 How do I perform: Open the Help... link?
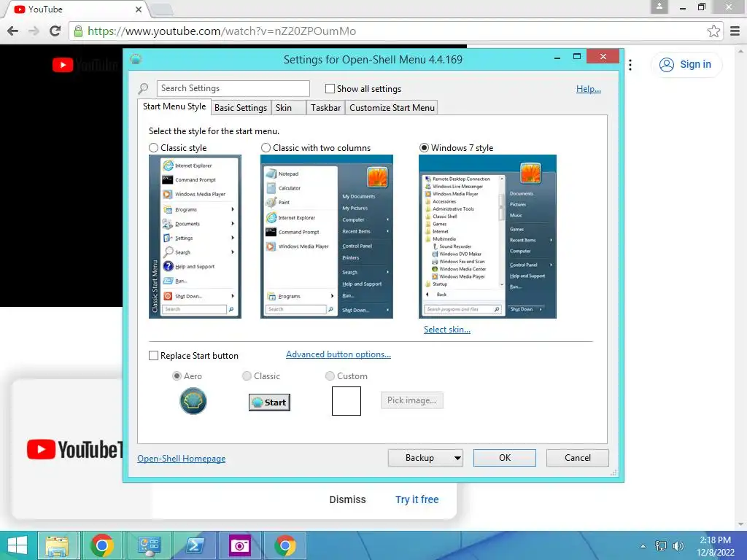(x=589, y=89)
